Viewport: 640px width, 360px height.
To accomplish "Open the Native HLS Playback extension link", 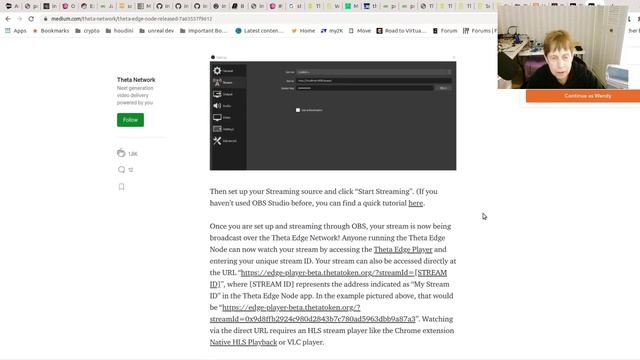I will click(243, 342).
